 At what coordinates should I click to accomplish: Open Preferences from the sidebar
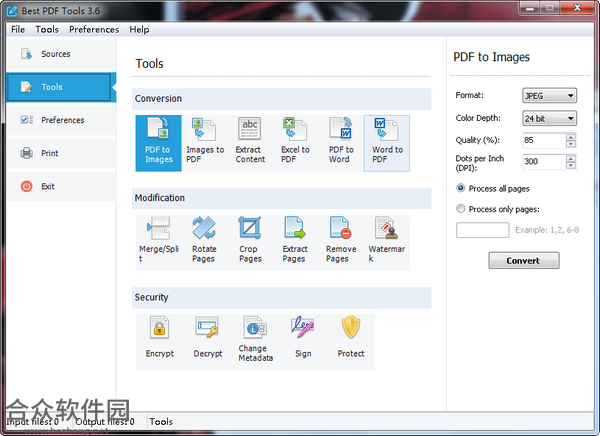tap(61, 120)
